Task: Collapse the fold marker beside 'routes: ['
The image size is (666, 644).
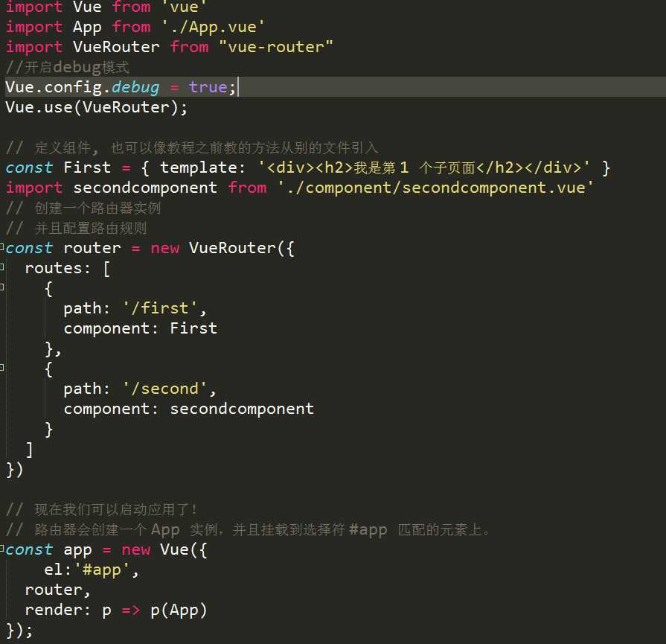Action: pyautogui.click(x=1, y=267)
